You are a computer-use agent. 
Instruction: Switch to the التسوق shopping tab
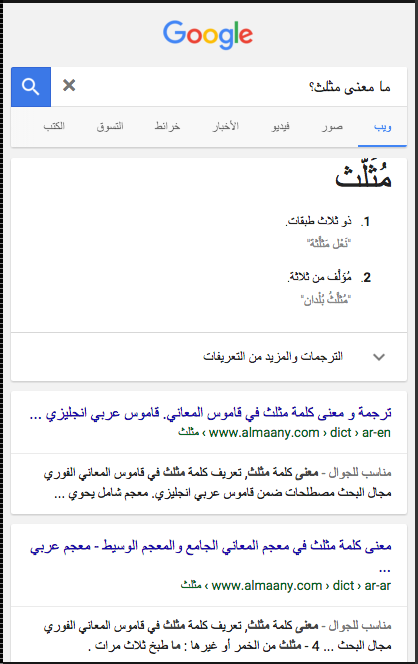[x=110, y=126]
